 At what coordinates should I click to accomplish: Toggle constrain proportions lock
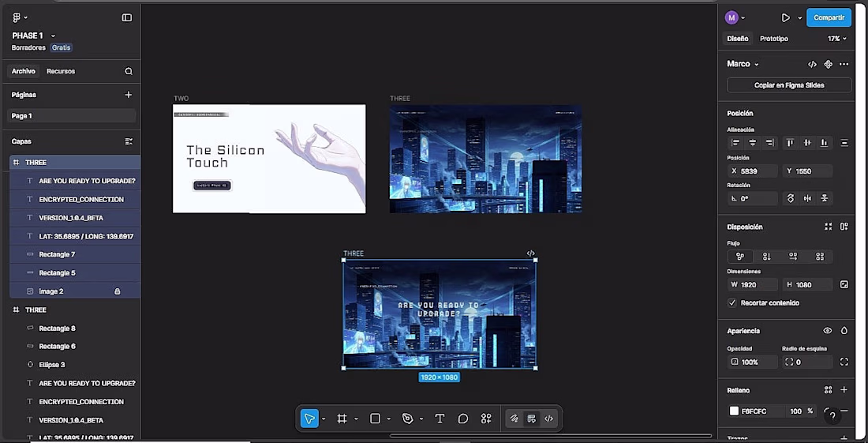pyautogui.click(x=844, y=284)
